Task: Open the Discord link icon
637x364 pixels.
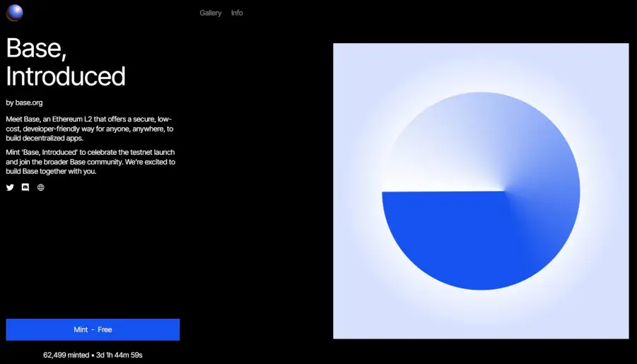Action: pyautogui.click(x=25, y=187)
